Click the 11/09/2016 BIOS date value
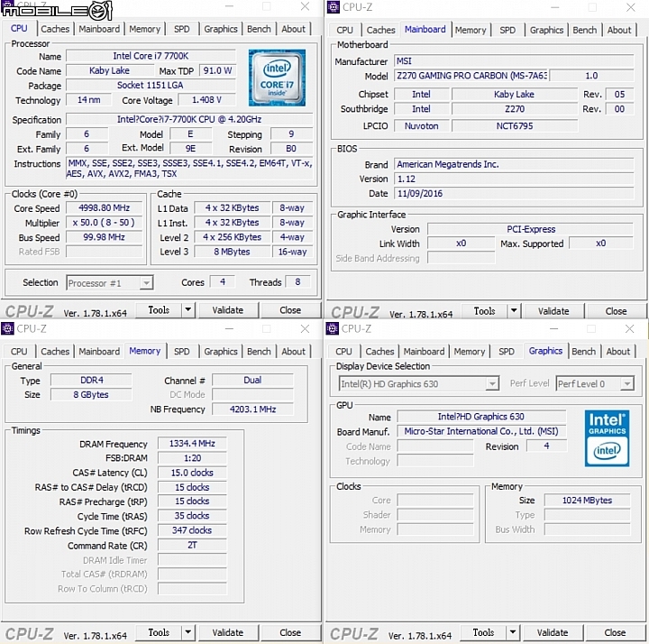649x644 pixels. click(514, 193)
